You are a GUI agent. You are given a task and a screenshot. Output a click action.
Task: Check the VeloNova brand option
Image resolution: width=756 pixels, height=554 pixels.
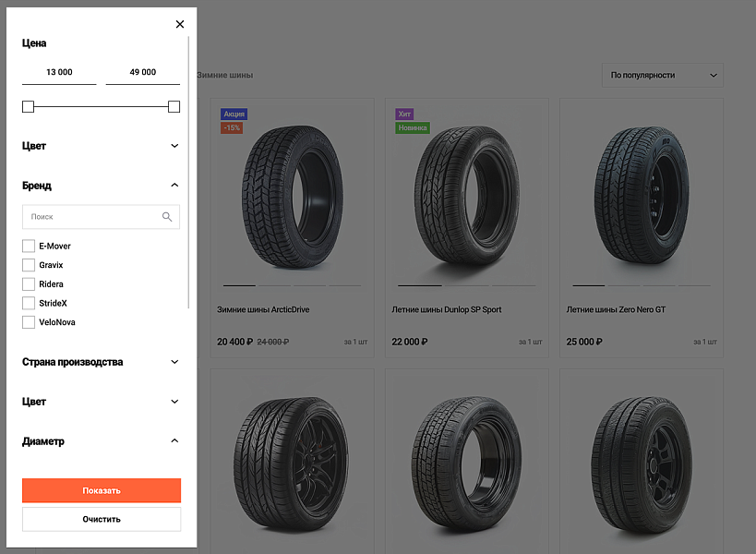click(29, 322)
